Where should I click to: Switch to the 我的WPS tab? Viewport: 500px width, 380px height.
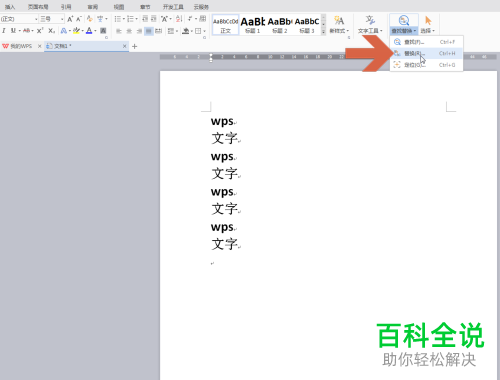(18, 46)
